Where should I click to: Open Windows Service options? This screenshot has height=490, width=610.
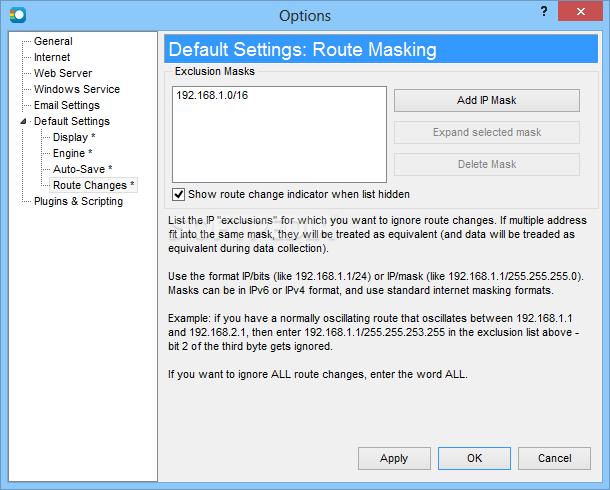click(x=77, y=89)
